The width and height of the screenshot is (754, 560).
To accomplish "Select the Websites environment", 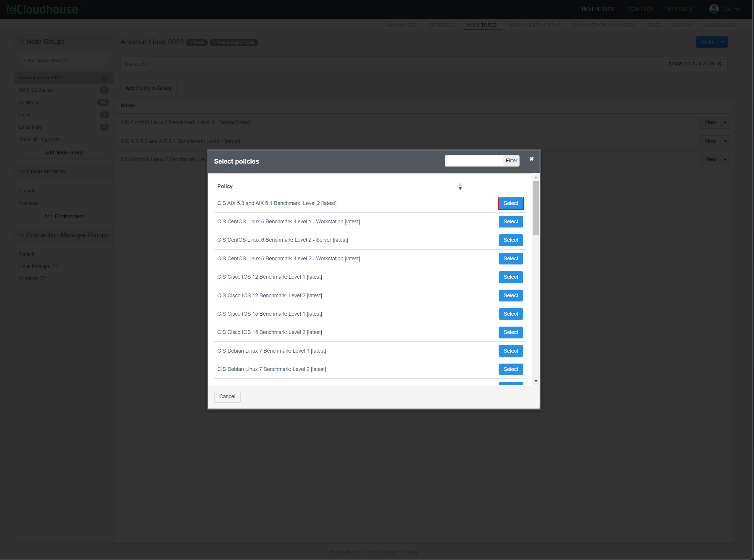I will (x=29, y=203).
